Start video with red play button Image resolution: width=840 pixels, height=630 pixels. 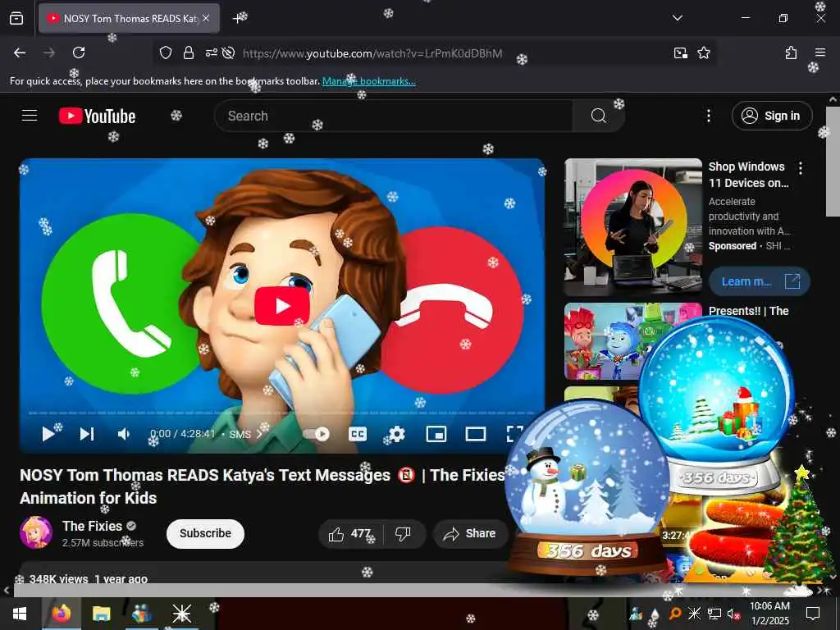[x=282, y=306]
